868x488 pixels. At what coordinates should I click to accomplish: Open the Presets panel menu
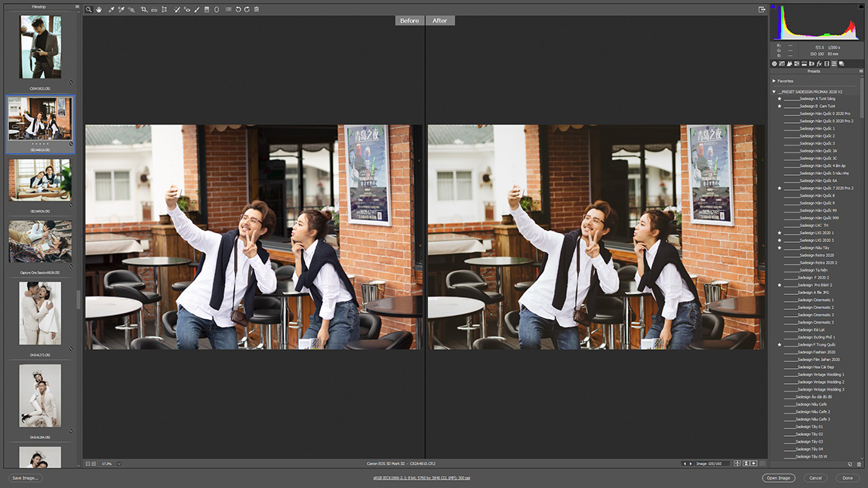pyautogui.click(x=860, y=72)
